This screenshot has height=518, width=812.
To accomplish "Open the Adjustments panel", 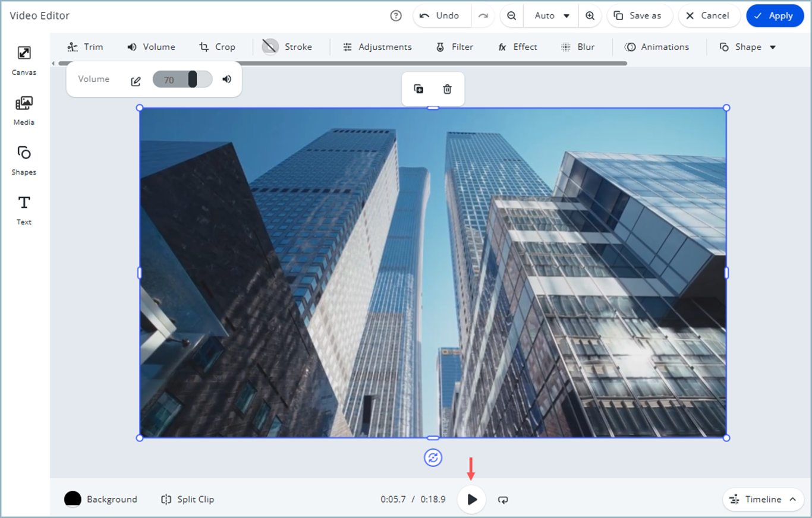I will point(377,46).
